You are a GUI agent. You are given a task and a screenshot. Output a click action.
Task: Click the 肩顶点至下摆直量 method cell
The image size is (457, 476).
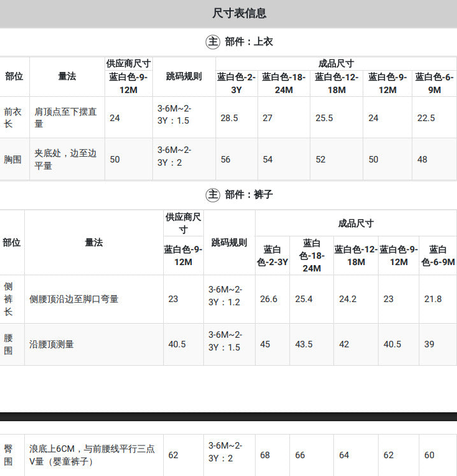[67, 118]
